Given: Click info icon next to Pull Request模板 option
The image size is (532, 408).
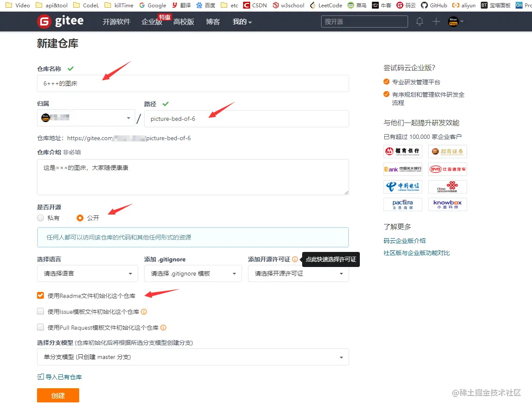Looking at the screenshot, I should [164, 328].
